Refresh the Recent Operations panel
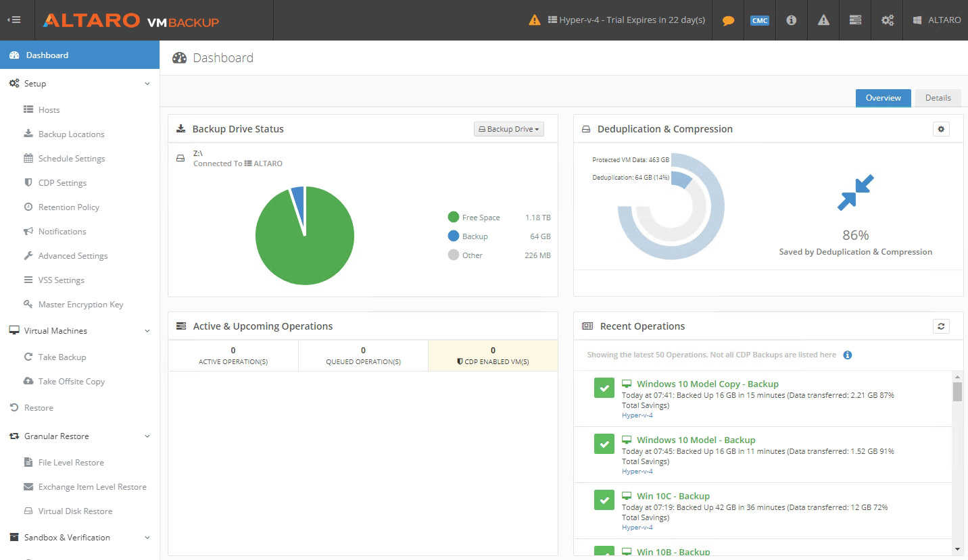 [x=941, y=326]
